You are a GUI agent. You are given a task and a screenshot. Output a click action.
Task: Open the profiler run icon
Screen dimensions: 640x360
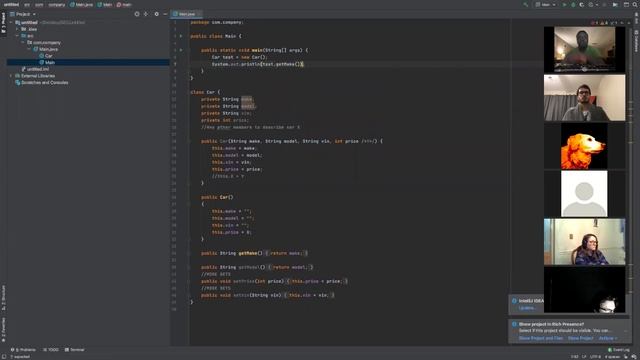tap(591, 4)
